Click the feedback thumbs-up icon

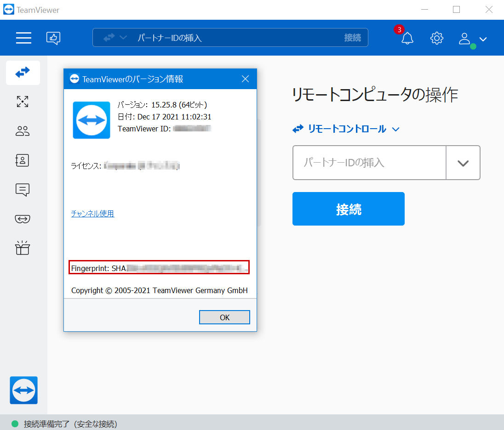[53, 38]
